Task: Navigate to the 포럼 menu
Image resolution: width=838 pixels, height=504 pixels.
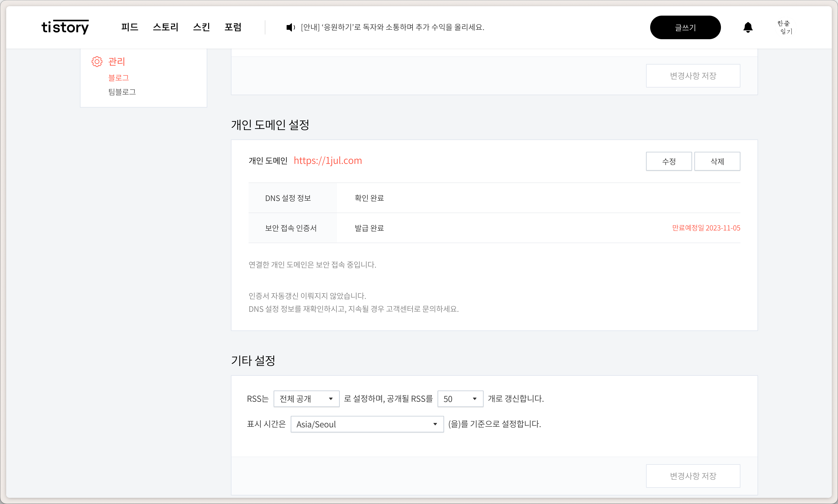Action: 233,27
